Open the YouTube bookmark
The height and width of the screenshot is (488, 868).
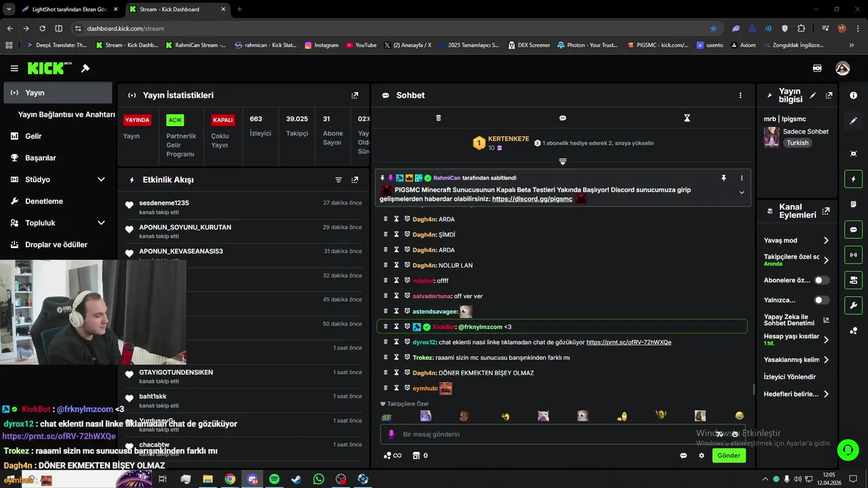pyautogui.click(x=361, y=45)
